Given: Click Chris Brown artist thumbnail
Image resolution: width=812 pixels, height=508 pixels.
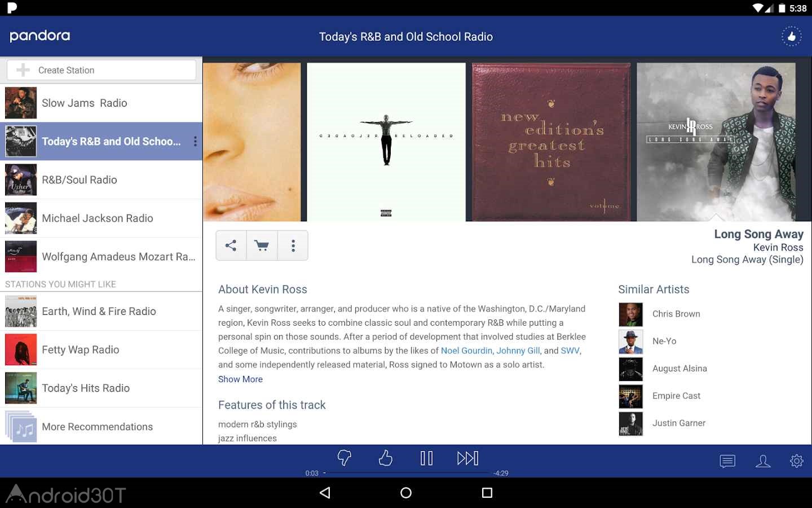Looking at the screenshot, I should click(x=630, y=314).
